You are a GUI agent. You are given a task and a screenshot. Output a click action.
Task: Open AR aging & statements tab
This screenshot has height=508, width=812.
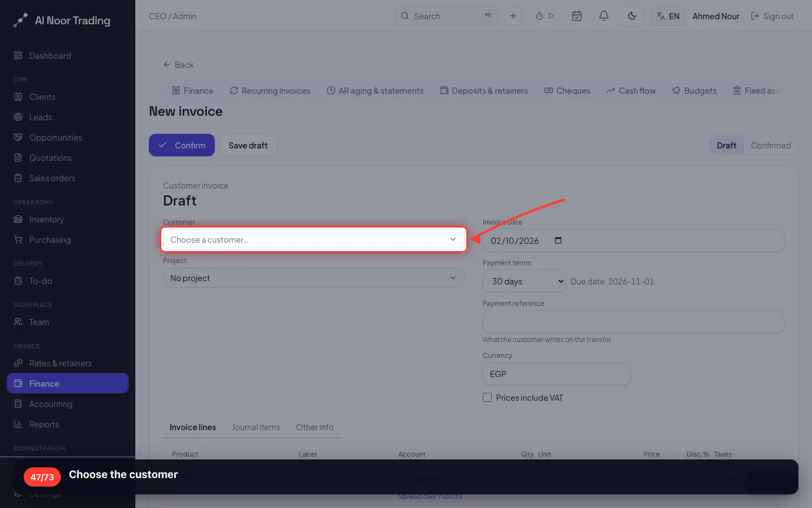(x=375, y=90)
